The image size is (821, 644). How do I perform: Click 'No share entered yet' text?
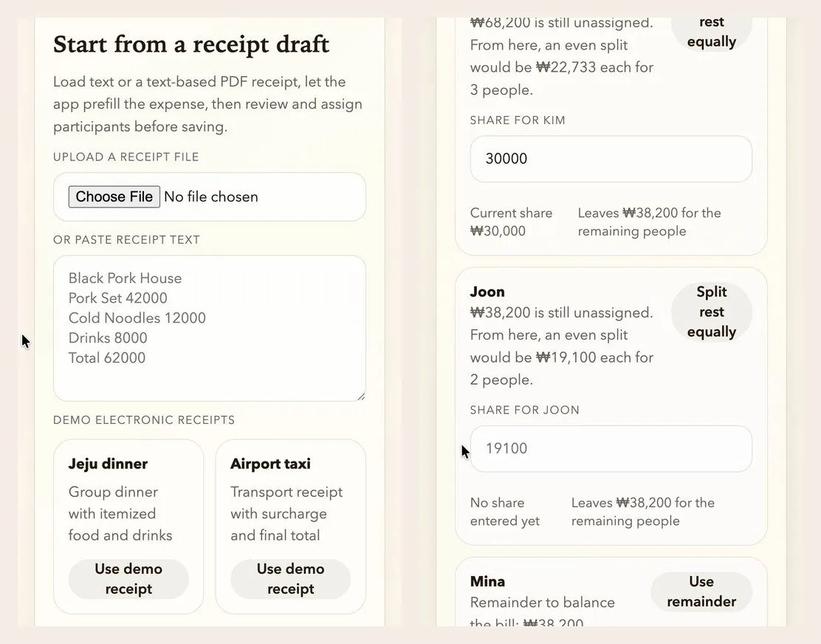coord(505,512)
